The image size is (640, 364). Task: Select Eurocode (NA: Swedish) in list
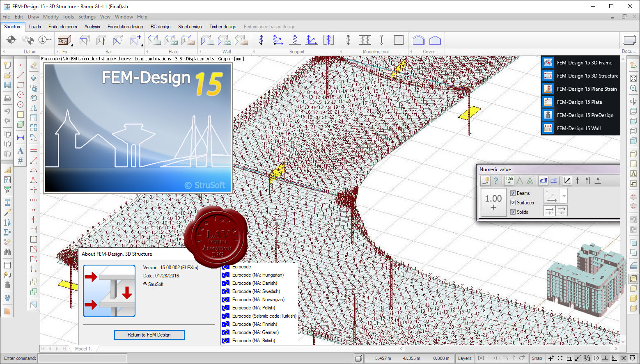pos(256,291)
